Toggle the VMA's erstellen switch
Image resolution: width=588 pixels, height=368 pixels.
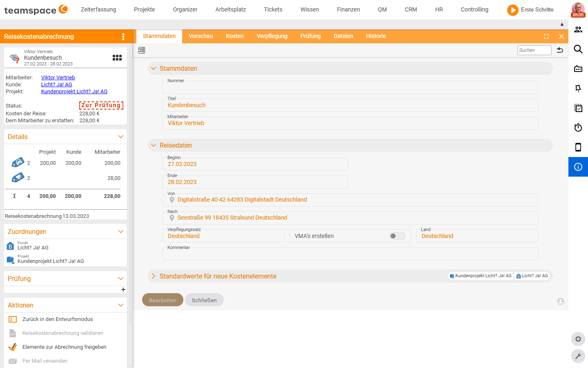pos(397,236)
